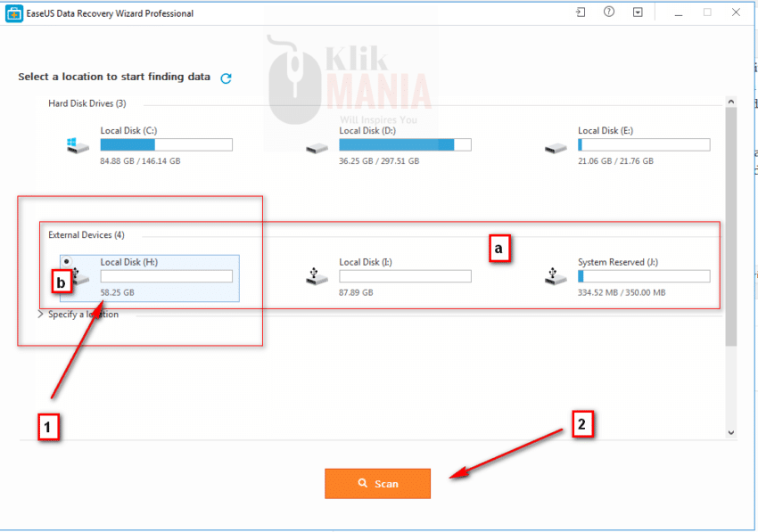The height and width of the screenshot is (532, 758).
Task: Click the 36.25 GB / 297.51 GB size text
Action: point(379,161)
